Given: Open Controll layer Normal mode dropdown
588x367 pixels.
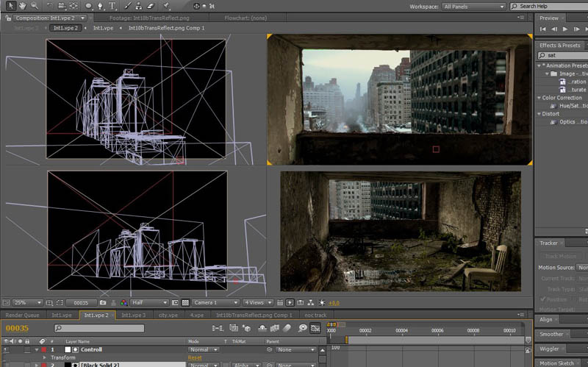Looking at the screenshot, I should pos(203,349).
